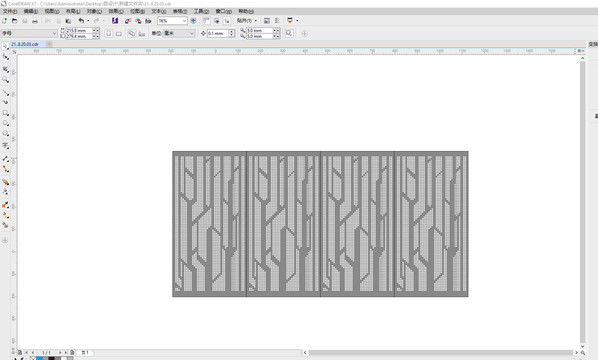Viewport: 598px width, 360px height.
Task: Open a new document tab with the plus button
Action: (49, 44)
